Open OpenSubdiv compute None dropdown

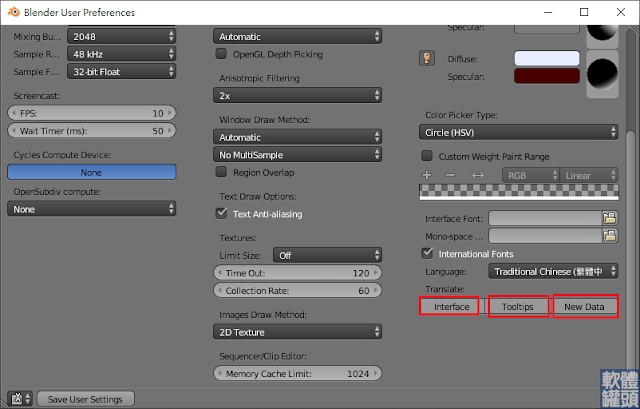[91, 209]
